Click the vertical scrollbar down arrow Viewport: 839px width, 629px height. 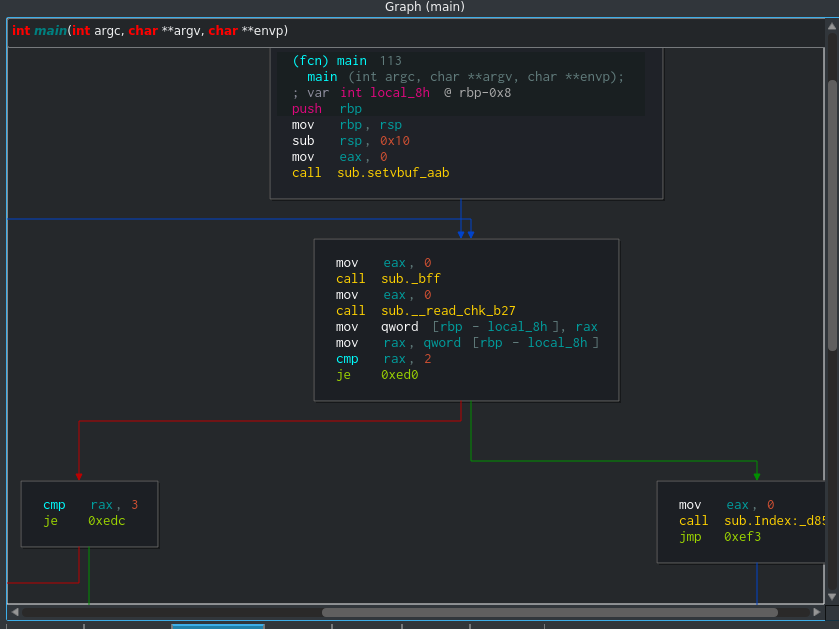point(832,597)
